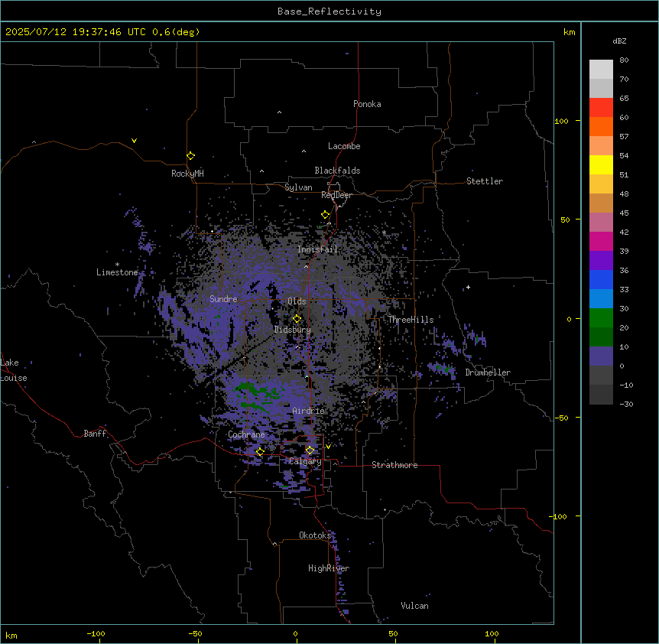Select the blue 36 dBZ legend color

(601, 279)
